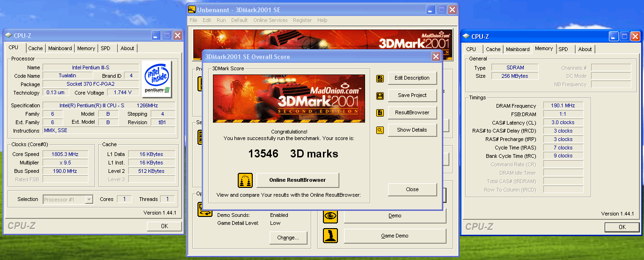Click the Online ResultBrowser button
Image resolution: width=644 pixels, height=260 pixels.
click(297, 180)
